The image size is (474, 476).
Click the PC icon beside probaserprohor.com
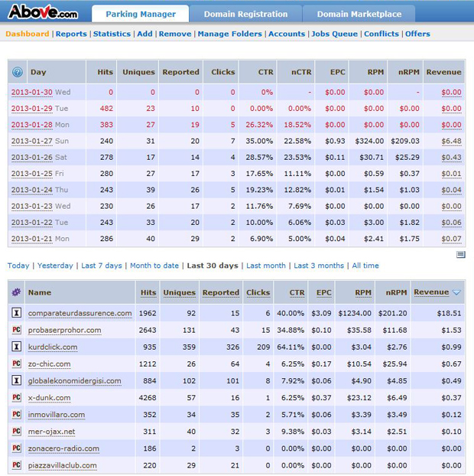16,330
